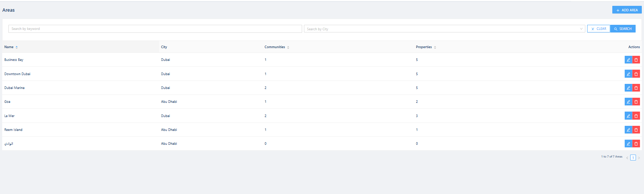Edit the La Mer area
This screenshot has height=194, width=644.
(628, 116)
